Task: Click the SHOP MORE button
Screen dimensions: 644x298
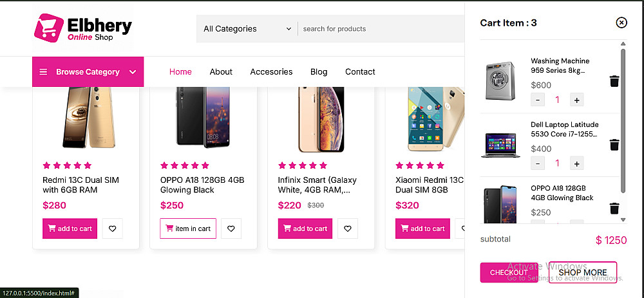Action: coord(583,272)
